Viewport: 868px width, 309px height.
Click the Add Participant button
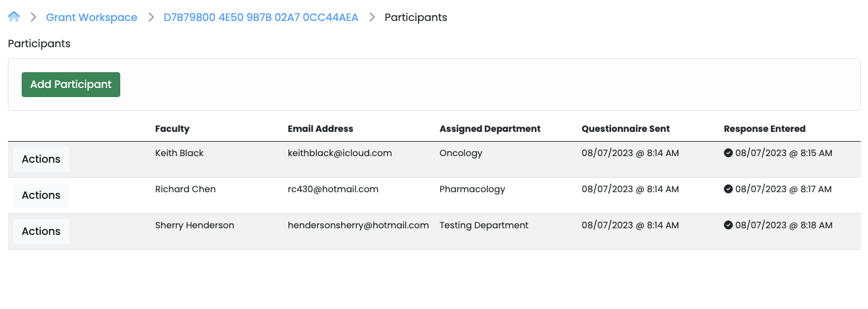(x=71, y=85)
